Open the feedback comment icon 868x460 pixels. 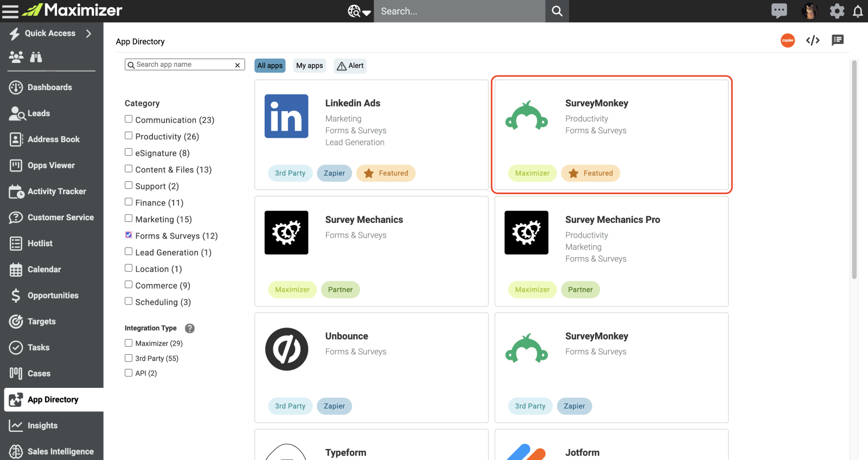tap(838, 40)
